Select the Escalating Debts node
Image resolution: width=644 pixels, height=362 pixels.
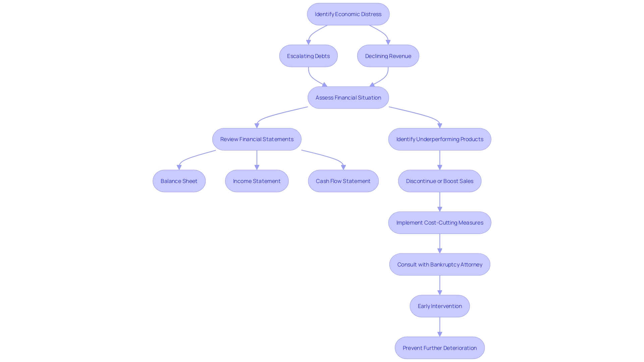pyautogui.click(x=308, y=56)
